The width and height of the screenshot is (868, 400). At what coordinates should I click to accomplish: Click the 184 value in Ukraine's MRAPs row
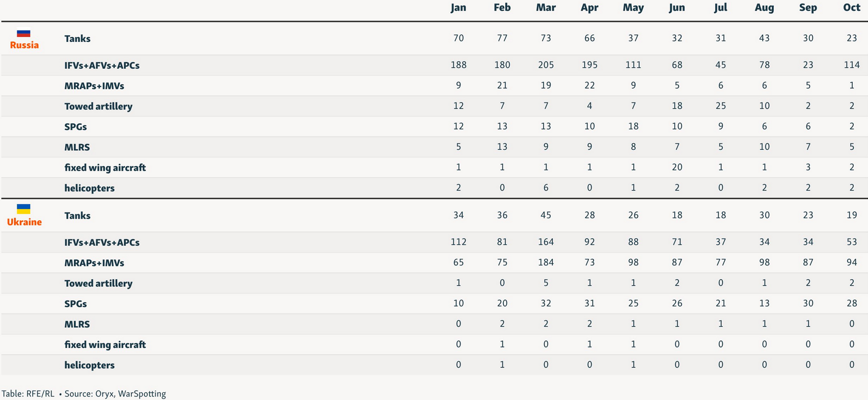(x=546, y=262)
